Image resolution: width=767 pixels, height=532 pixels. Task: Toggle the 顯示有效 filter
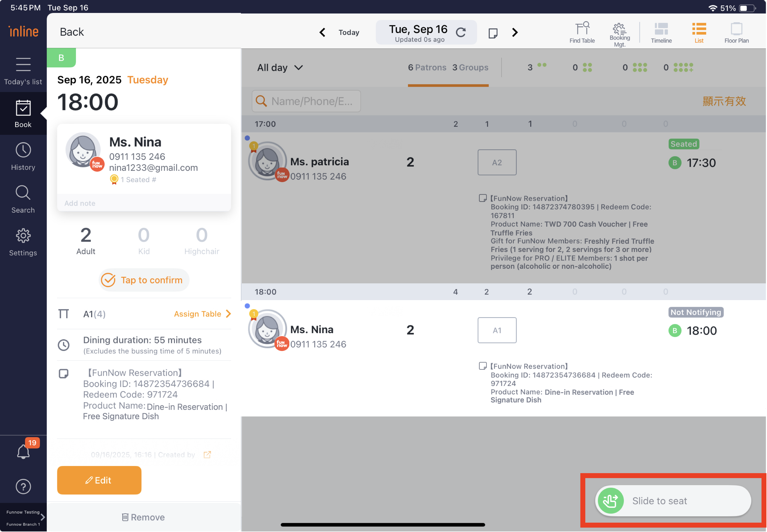pyautogui.click(x=724, y=101)
